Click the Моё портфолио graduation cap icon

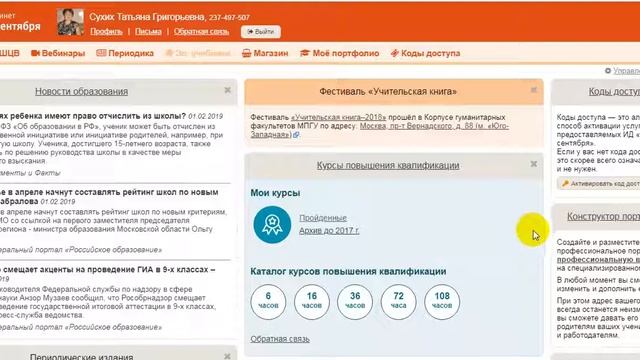[305, 53]
